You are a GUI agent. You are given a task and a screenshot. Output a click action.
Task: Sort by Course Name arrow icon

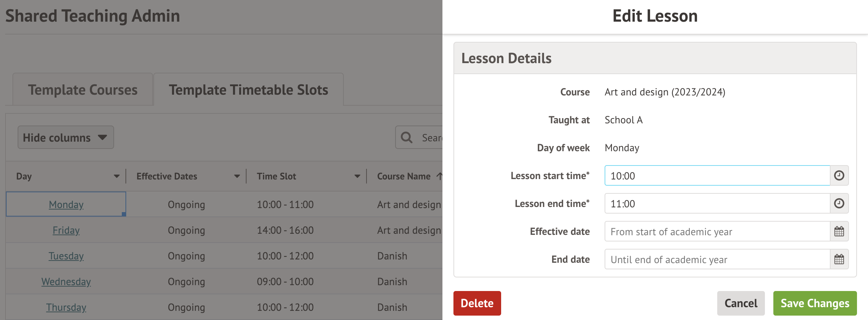439,176
